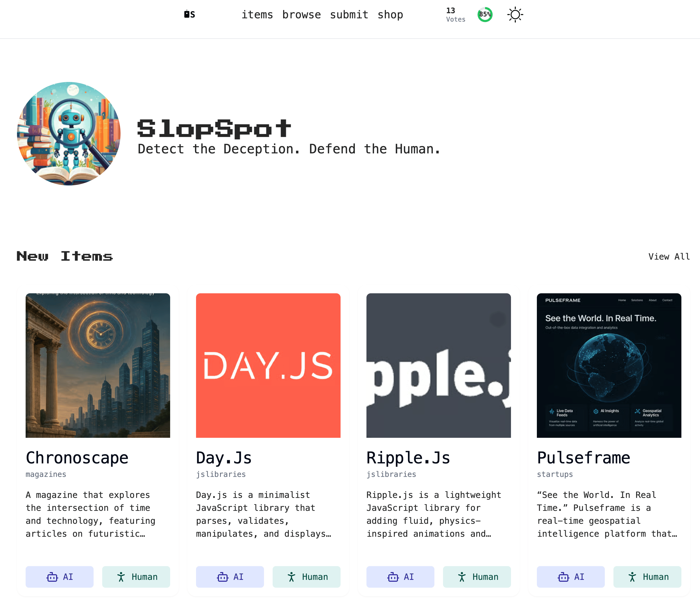Vote AI on the Pulseframe card
This screenshot has width=700, height=599.
click(571, 577)
